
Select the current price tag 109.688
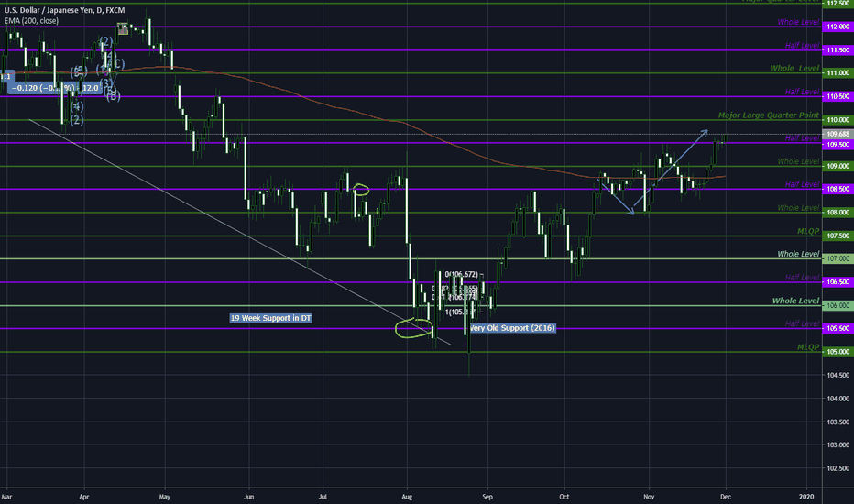pyautogui.click(x=838, y=134)
